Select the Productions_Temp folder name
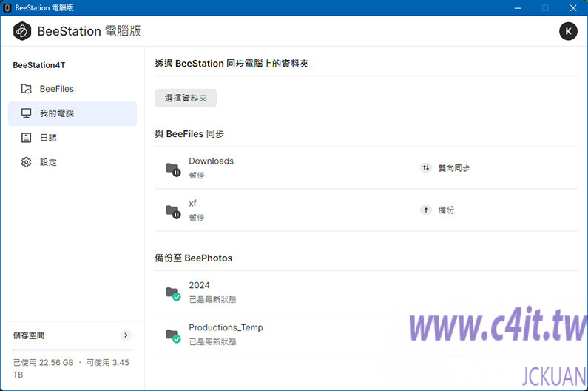588x391 pixels. (226, 327)
